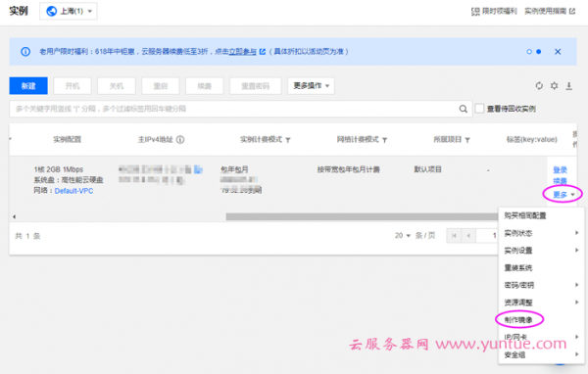Expand the 密码/密钥 submenu
Screen dimensions: 588x374
pos(541,285)
